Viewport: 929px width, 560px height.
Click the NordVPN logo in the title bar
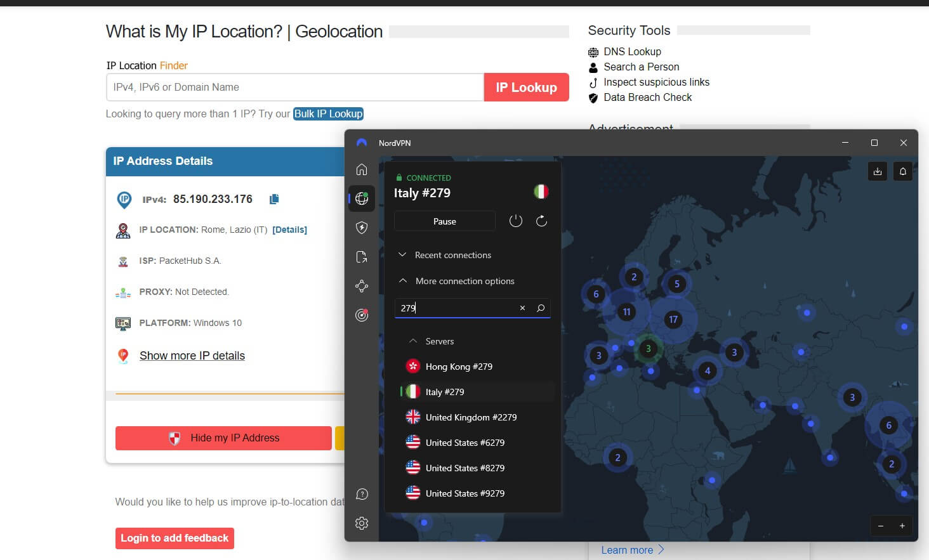(x=362, y=143)
